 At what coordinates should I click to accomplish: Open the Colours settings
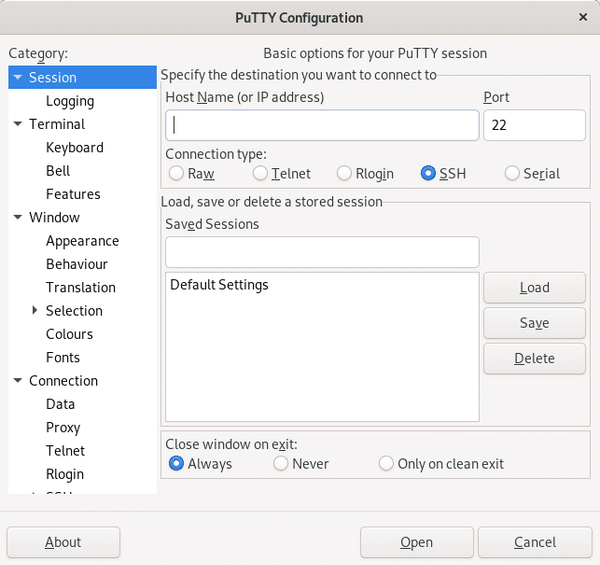click(69, 334)
